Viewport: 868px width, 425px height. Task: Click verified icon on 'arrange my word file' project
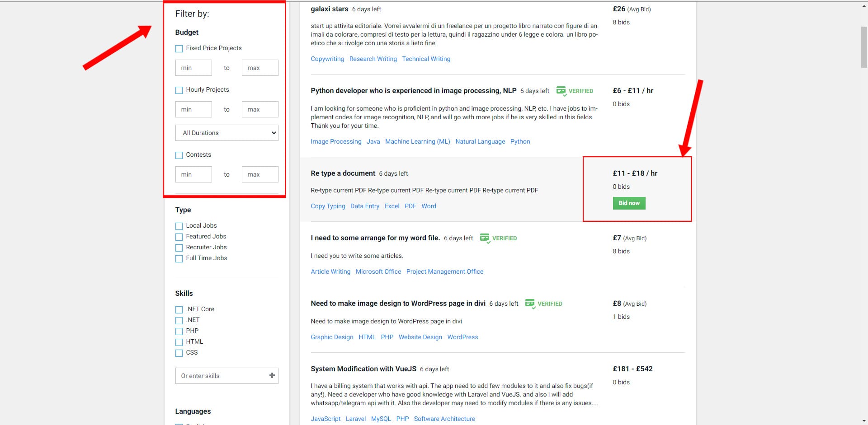pyautogui.click(x=485, y=238)
